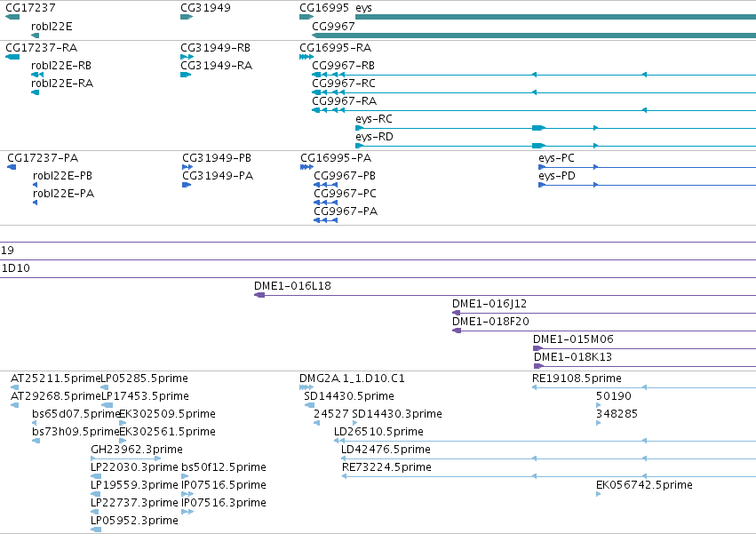Click transcript CG9967-RC label
The height and width of the screenshot is (534, 756).
(344, 84)
